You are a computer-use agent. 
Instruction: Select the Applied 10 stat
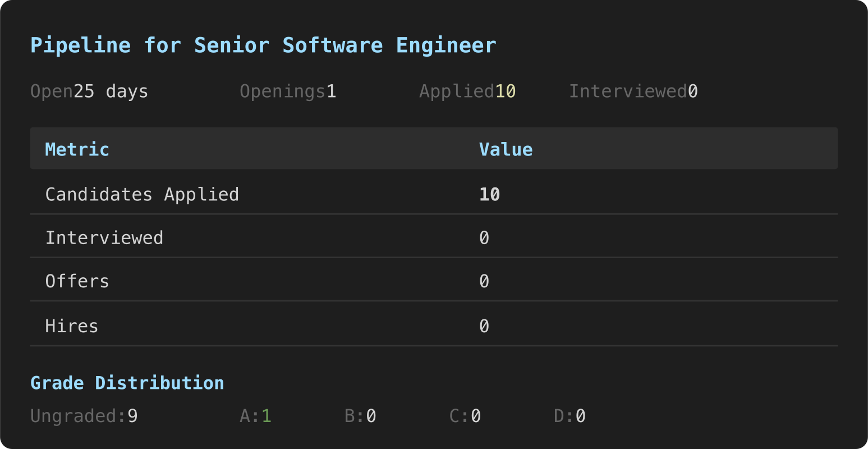[467, 91]
